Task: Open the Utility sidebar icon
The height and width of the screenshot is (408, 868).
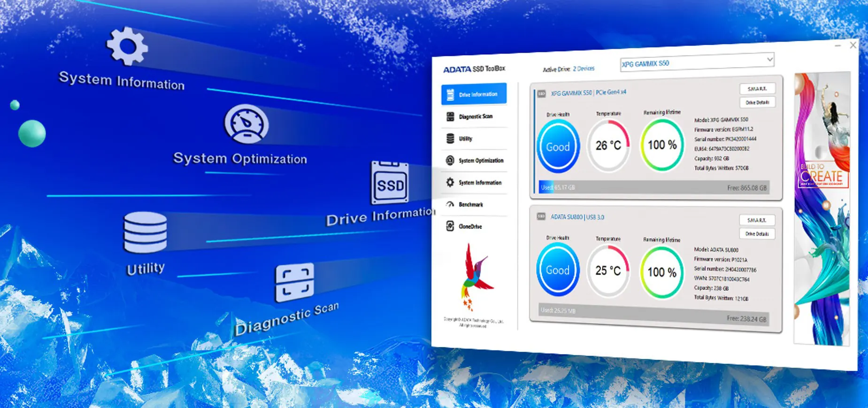Action: [450, 139]
